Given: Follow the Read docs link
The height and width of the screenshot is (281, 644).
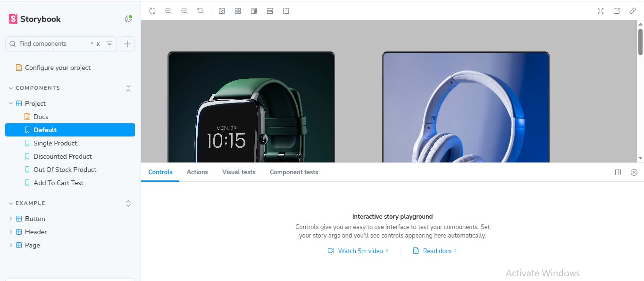Looking at the screenshot, I should point(436,250).
